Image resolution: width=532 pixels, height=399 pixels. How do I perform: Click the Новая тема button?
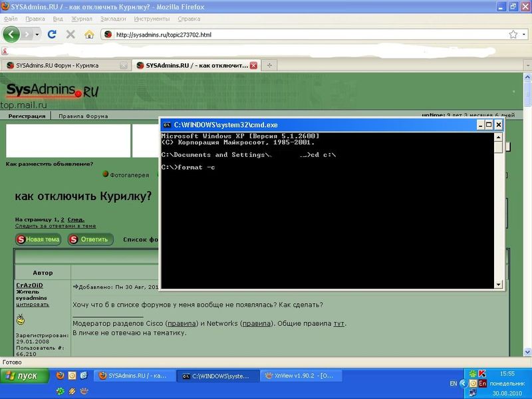(x=38, y=239)
